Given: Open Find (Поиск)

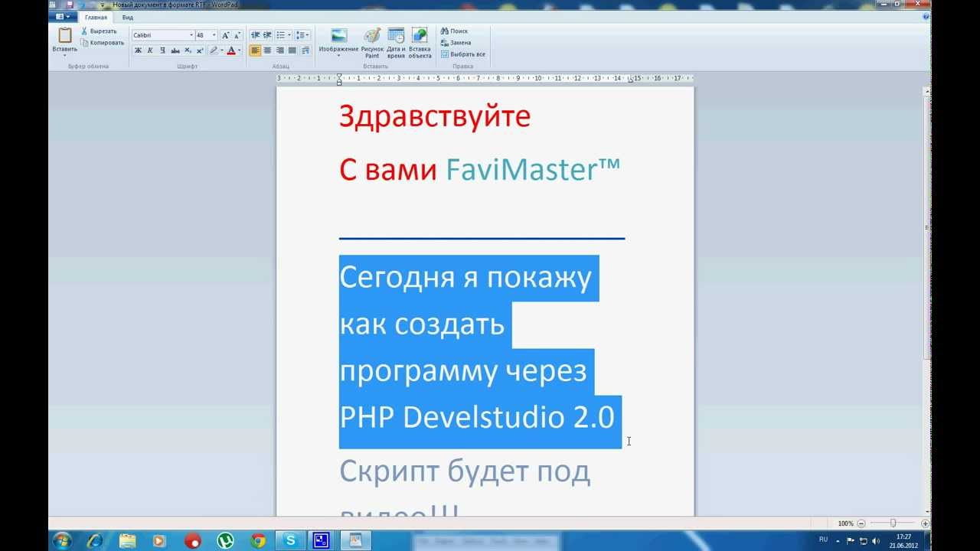Looking at the screenshot, I should tap(455, 31).
